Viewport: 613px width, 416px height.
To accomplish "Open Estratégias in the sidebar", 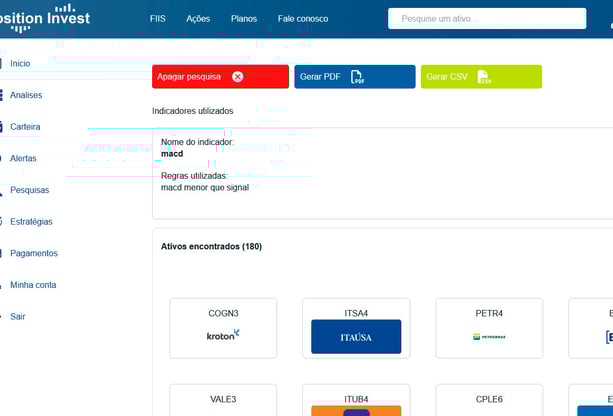I will click(x=31, y=222).
